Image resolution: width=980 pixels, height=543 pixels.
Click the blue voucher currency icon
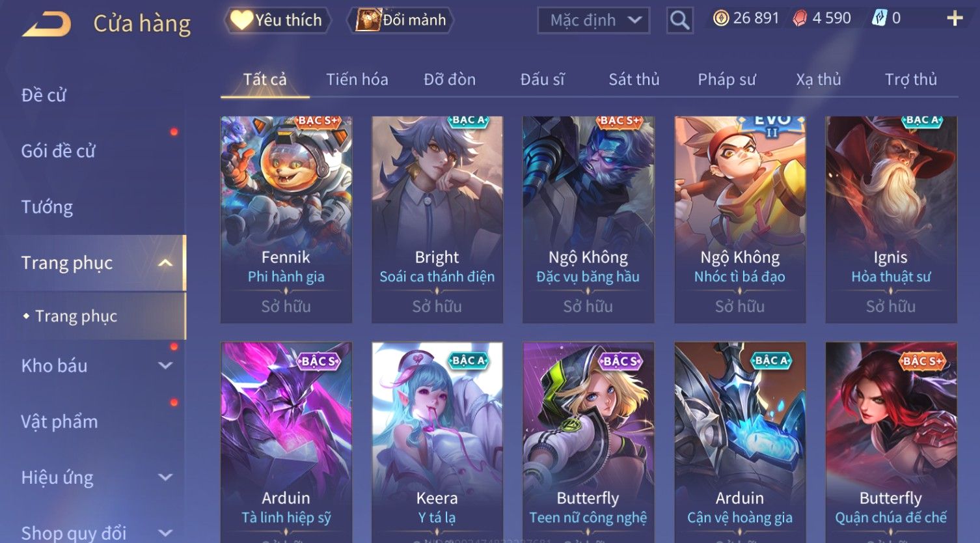click(x=879, y=18)
